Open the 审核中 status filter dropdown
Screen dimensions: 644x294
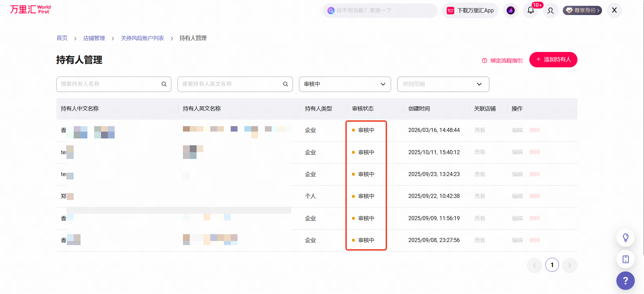pyautogui.click(x=345, y=84)
